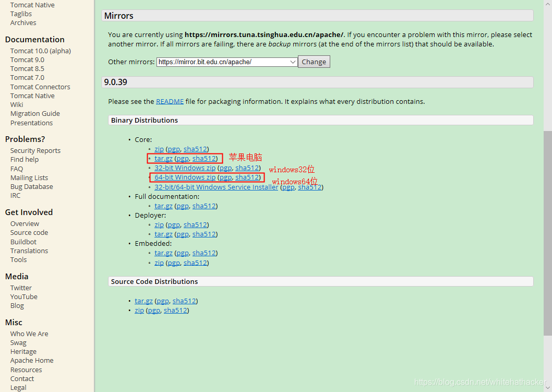This screenshot has height=392, width=552.
Task: Open the FAQ page
Action: 17,169
